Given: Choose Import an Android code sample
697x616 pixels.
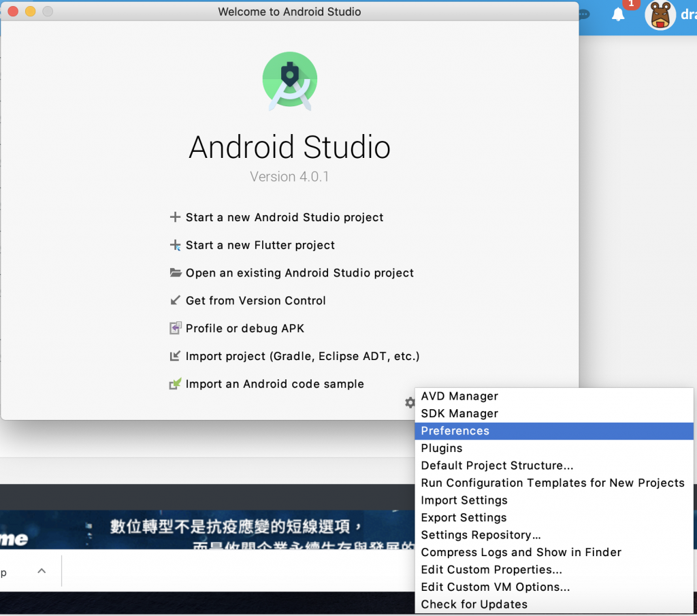Looking at the screenshot, I should 275,384.
